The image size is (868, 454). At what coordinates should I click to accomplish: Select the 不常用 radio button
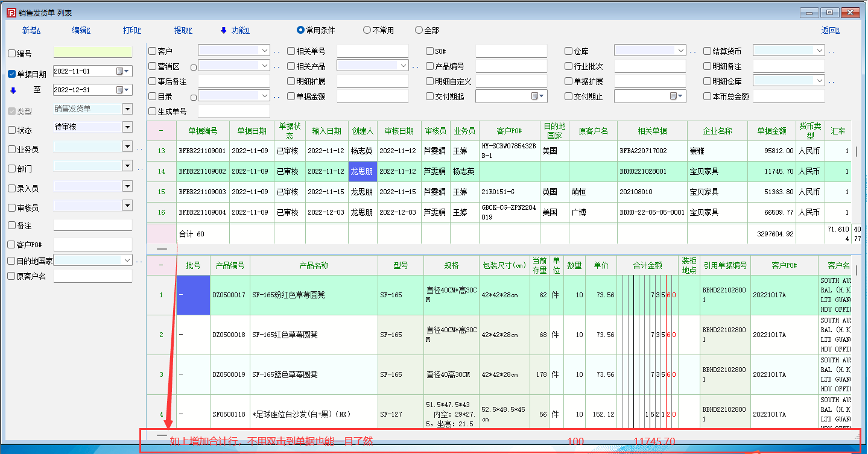(367, 30)
